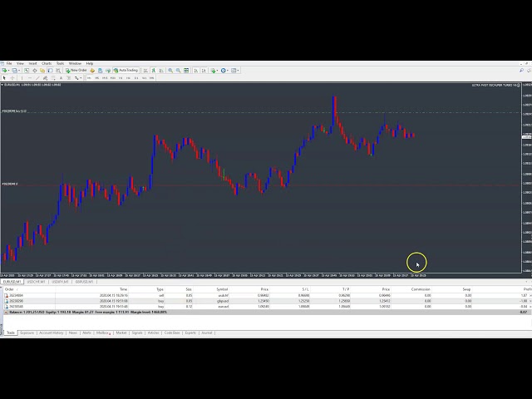
Task: Open the Charts menu
Action: [47, 63]
